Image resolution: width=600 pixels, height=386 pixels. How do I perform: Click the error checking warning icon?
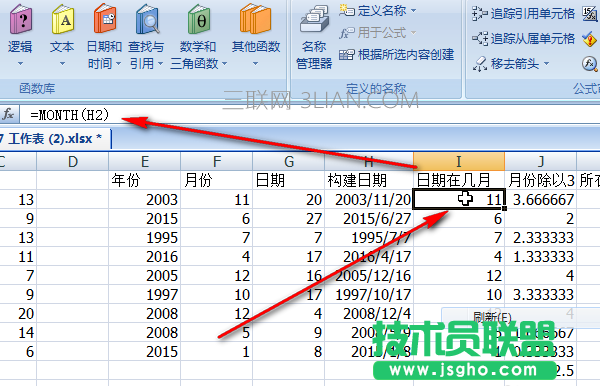pos(590,39)
